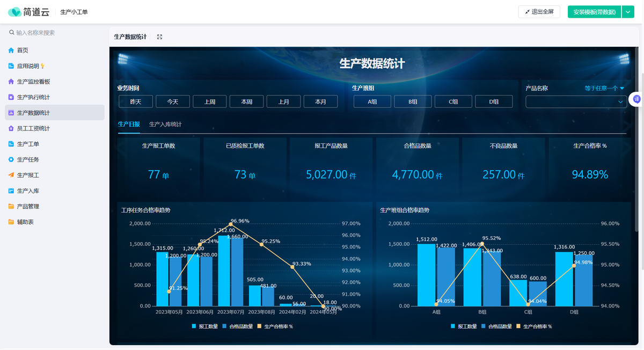Viewport: 644px width, 350px height.
Task: Toggle 报工数量 legend in 工序任务合格率趋势 chart
Action: coord(204,326)
